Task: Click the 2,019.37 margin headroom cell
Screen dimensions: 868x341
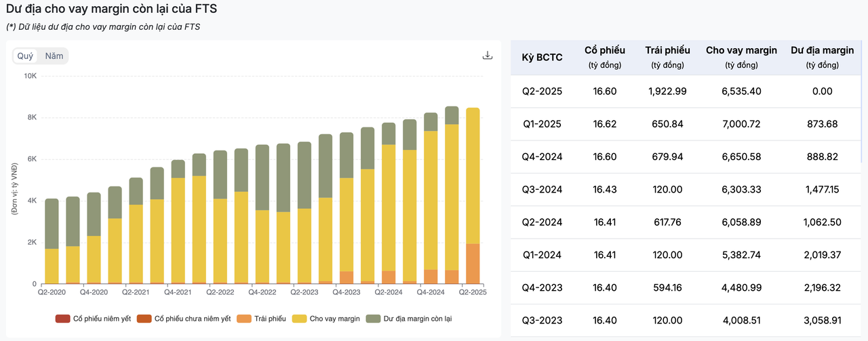Action: click(x=822, y=256)
